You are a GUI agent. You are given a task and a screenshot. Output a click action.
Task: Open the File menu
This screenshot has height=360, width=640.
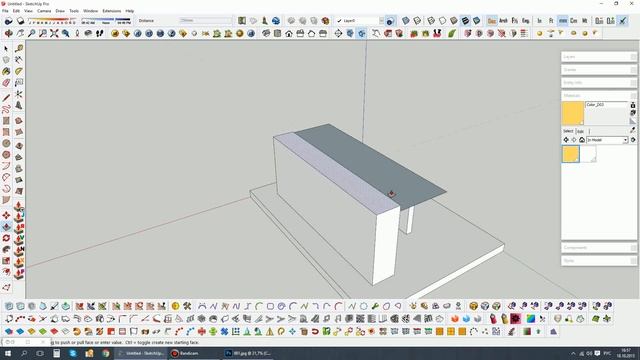pos(5,11)
